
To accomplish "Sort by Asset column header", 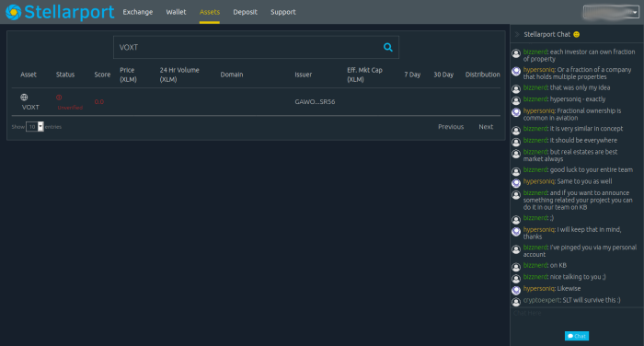I will pos(29,75).
